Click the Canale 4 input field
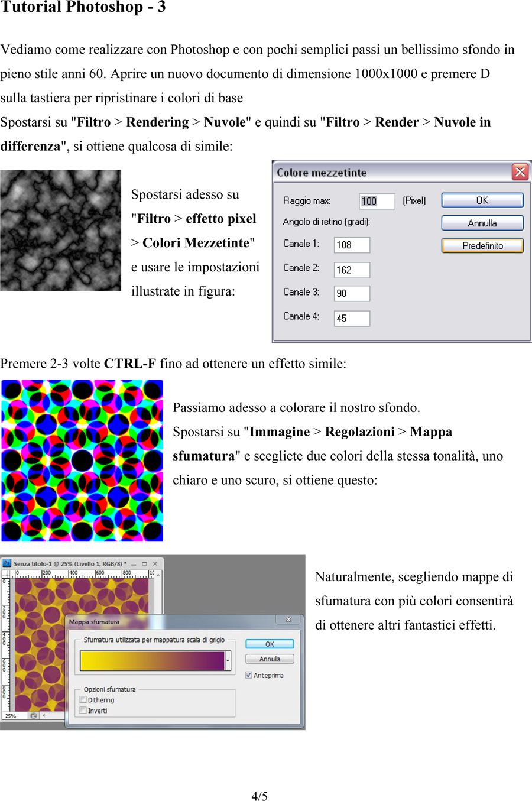Image resolution: width=532 pixels, height=801 pixels. 352,318
